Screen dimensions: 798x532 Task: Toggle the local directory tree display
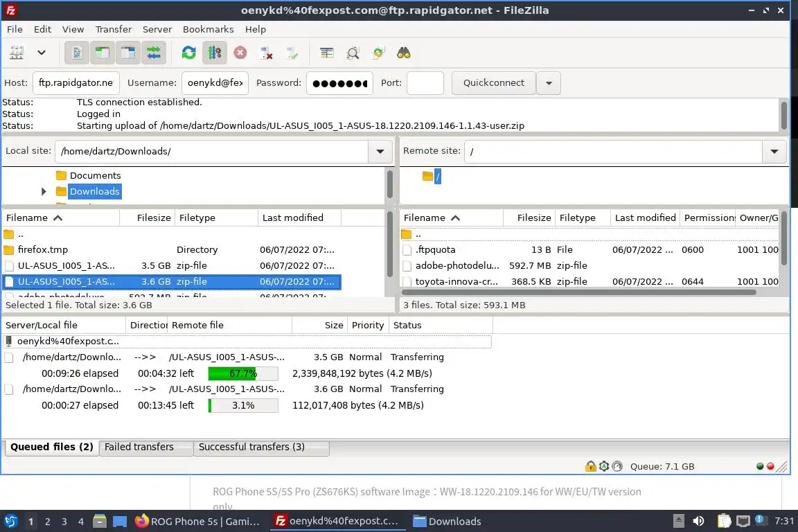103,53
